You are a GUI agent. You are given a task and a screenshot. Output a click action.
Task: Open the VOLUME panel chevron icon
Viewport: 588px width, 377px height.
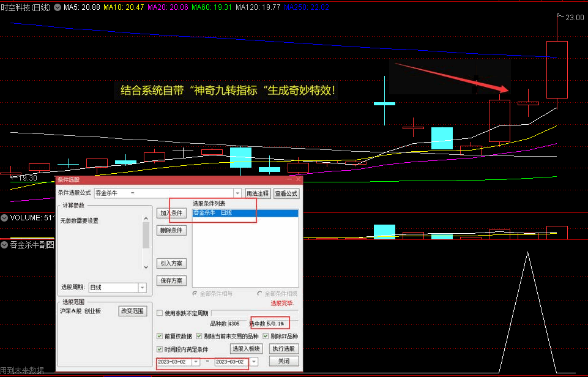(4, 218)
